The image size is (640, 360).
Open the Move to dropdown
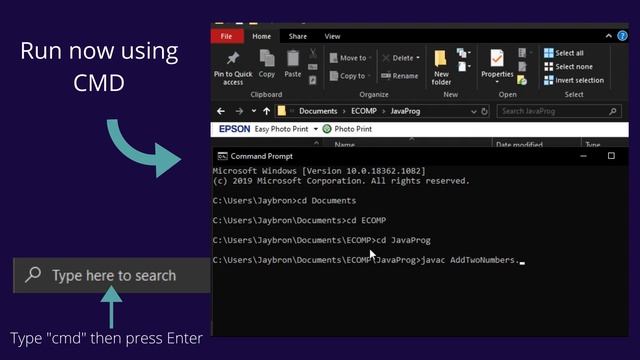tap(351, 58)
